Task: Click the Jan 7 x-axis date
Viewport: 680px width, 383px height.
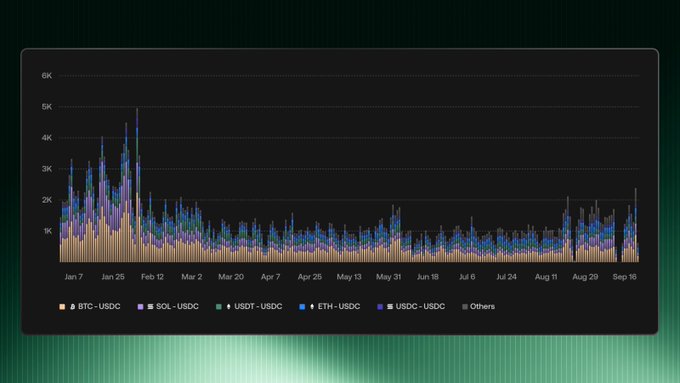Action: (74, 277)
